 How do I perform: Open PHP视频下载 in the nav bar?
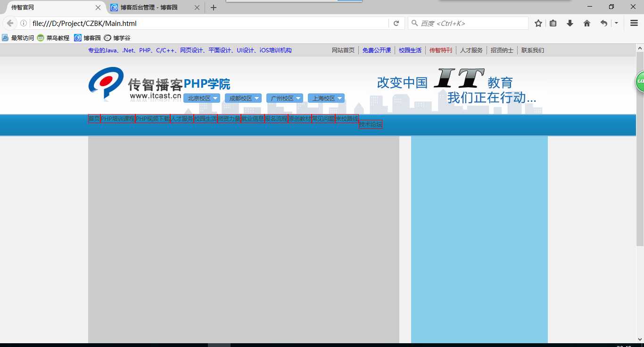click(153, 119)
